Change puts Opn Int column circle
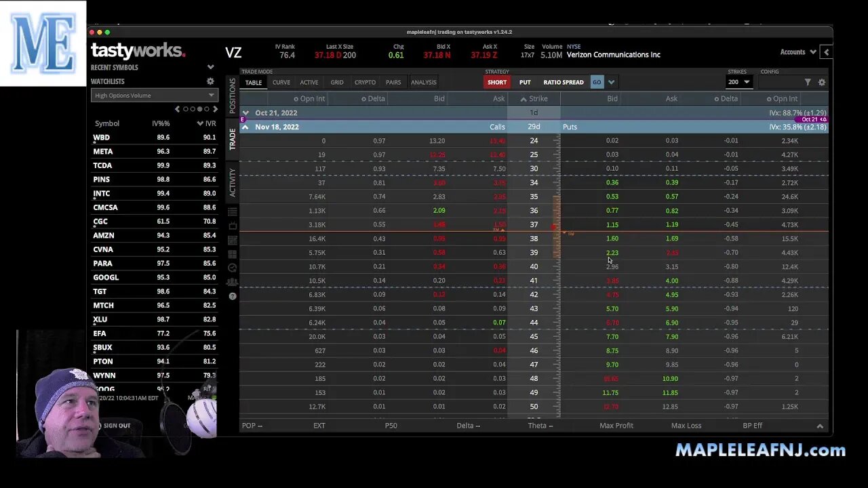This screenshot has height=488, width=868. pyautogui.click(x=769, y=99)
